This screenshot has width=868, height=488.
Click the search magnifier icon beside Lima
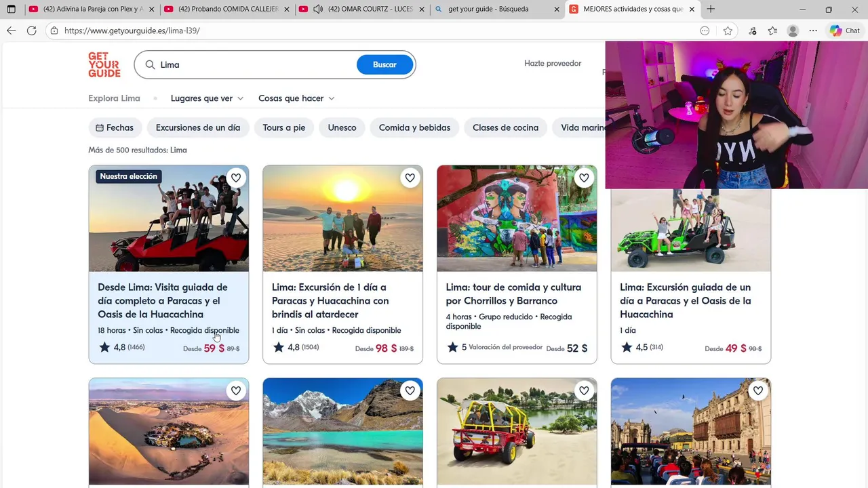(149, 64)
